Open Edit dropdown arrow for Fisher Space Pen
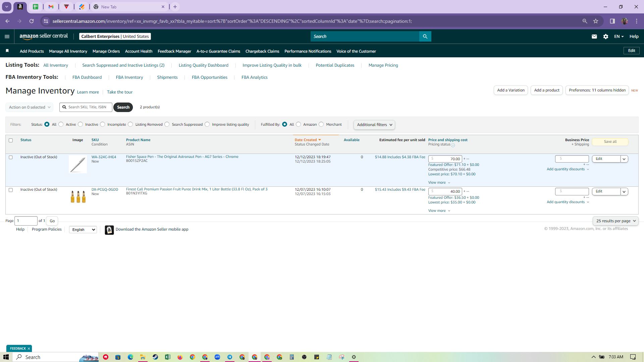The width and height of the screenshot is (644, 362). (x=624, y=159)
